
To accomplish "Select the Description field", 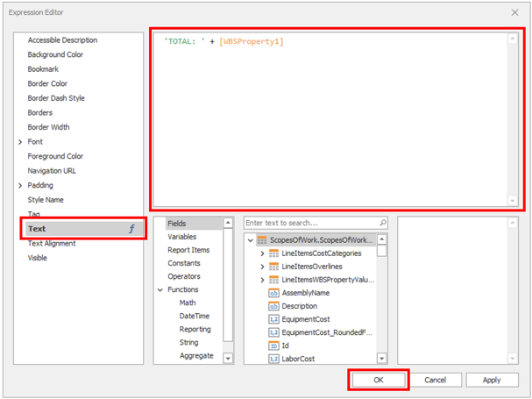I will click(x=300, y=306).
